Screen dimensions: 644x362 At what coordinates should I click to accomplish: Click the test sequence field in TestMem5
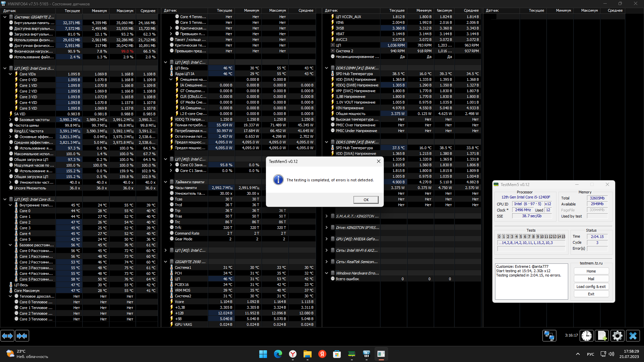(x=531, y=243)
